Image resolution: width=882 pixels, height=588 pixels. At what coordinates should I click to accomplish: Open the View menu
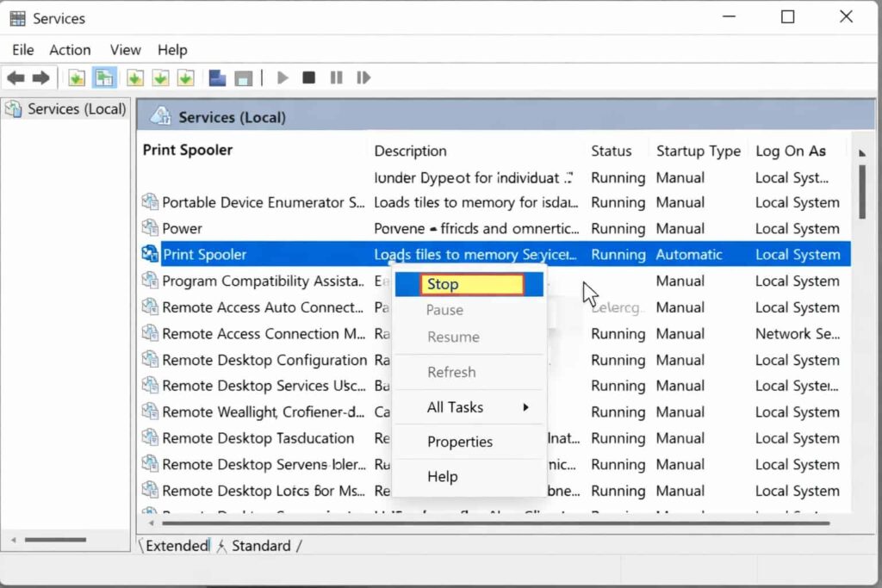pyautogui.click(x=125, y=50)
